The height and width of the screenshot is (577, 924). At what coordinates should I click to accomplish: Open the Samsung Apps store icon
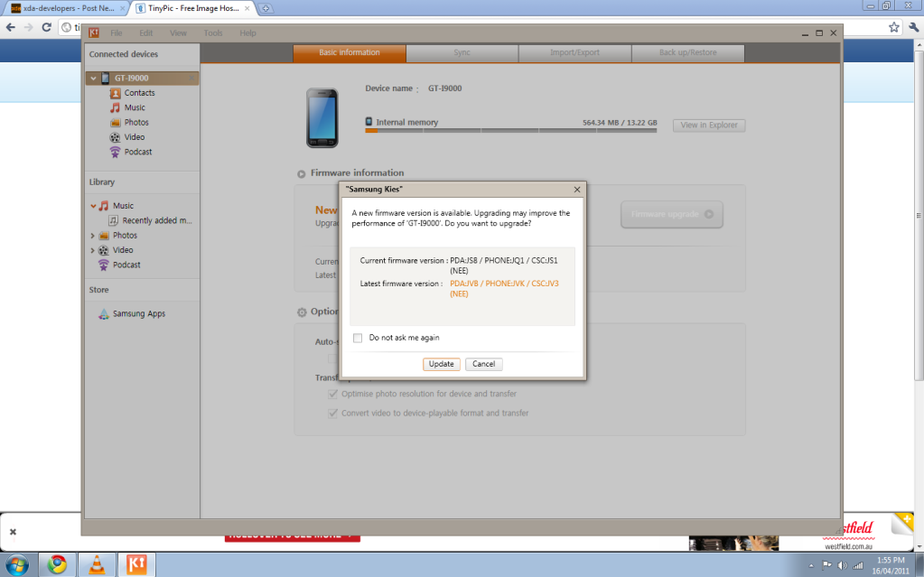(x=104, y=313)
